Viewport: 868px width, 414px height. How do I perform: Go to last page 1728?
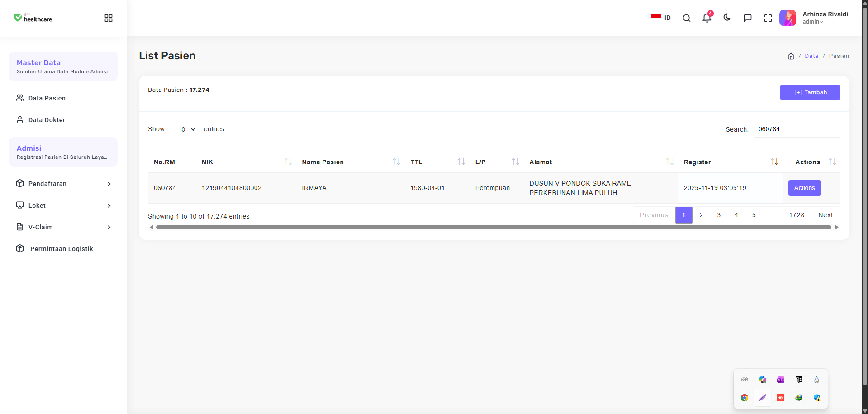coord(797,215)
